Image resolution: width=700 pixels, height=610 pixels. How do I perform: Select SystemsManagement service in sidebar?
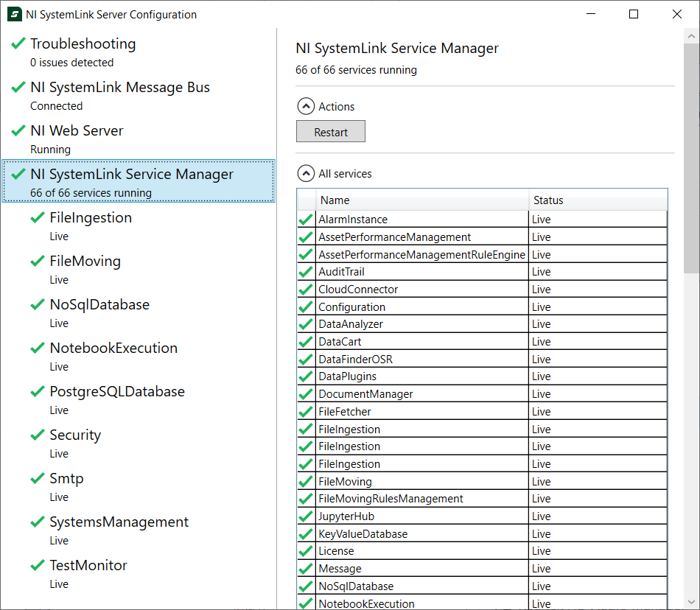coord(139,529)
